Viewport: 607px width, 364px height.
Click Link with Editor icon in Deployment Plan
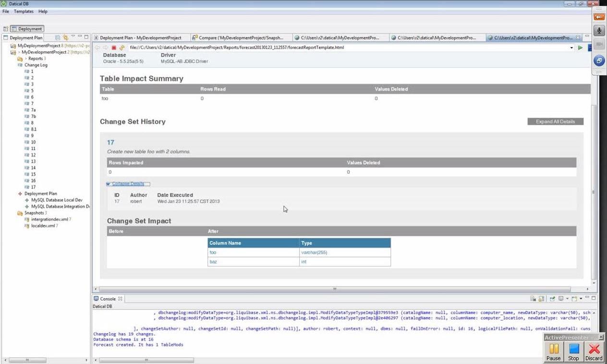pyautogui.click(x=65, y=37)
